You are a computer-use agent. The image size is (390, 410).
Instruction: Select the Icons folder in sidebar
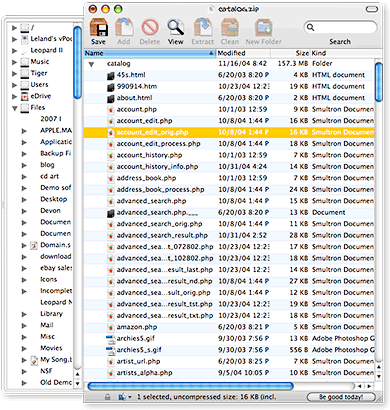pos(49,279)
